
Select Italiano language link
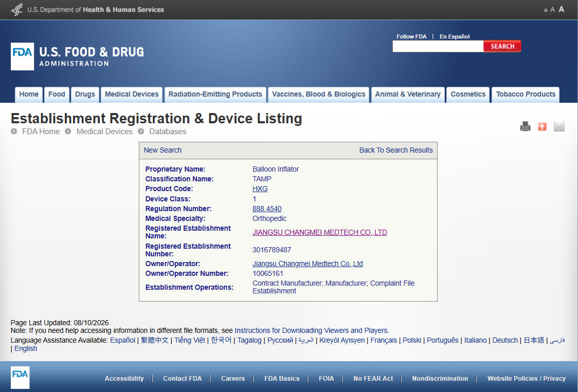[476, 340]
